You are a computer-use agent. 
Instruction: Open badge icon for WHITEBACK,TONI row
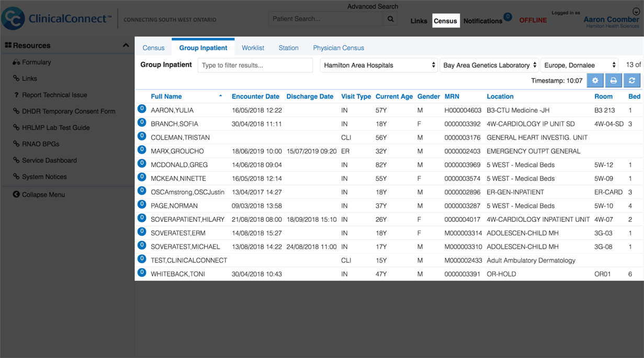click(x=141, y=272)
